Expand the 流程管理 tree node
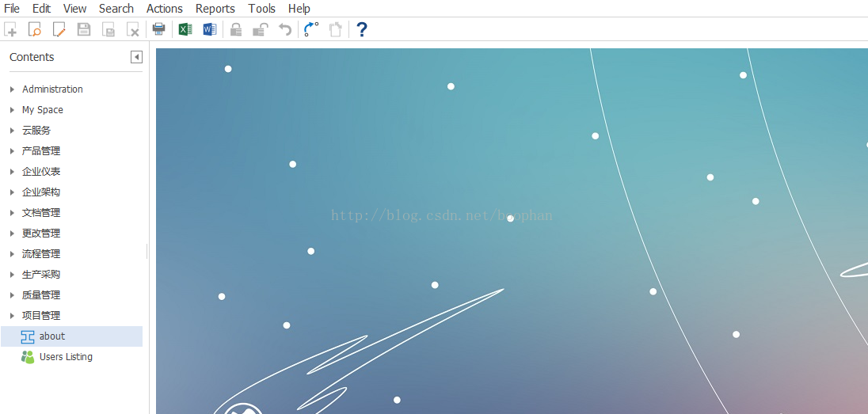Image resolution: width=868 pixels, height=414 pixels. 12,254
